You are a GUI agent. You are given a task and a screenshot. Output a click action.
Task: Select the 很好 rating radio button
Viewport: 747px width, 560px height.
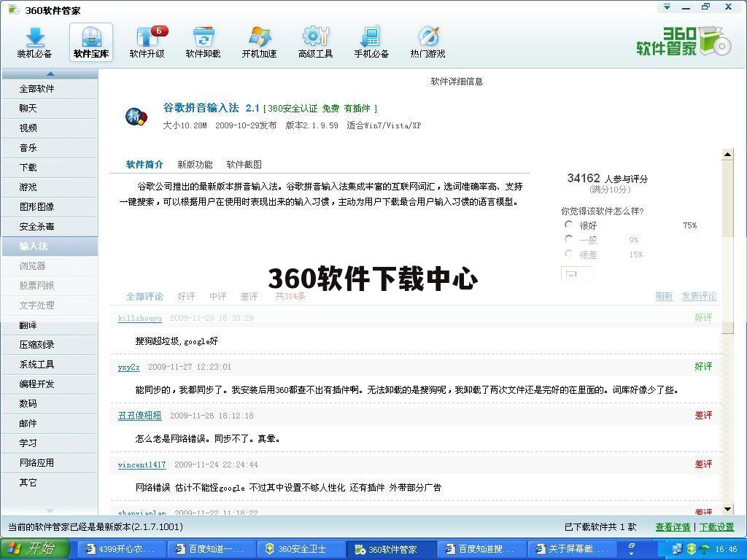point(568,225)
